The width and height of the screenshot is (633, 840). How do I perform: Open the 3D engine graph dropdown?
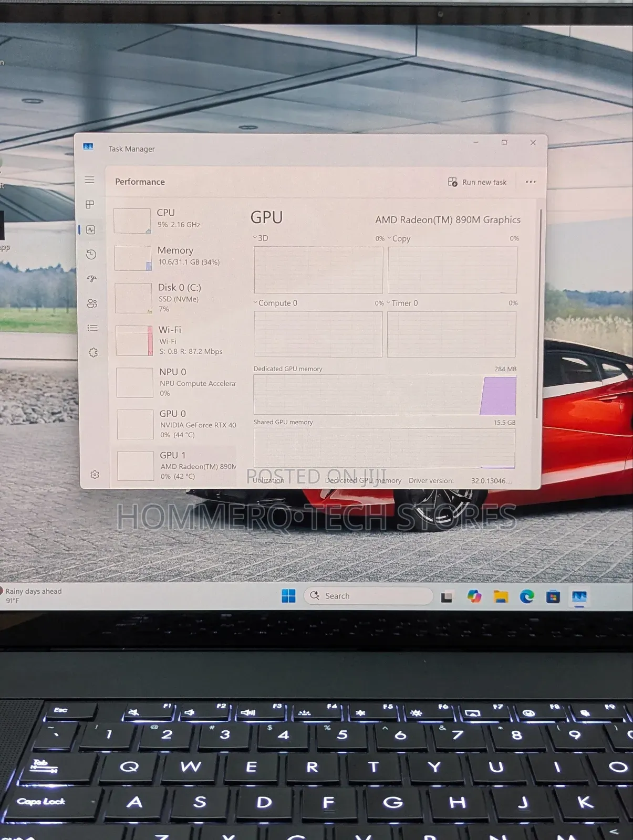pos(261,238)
